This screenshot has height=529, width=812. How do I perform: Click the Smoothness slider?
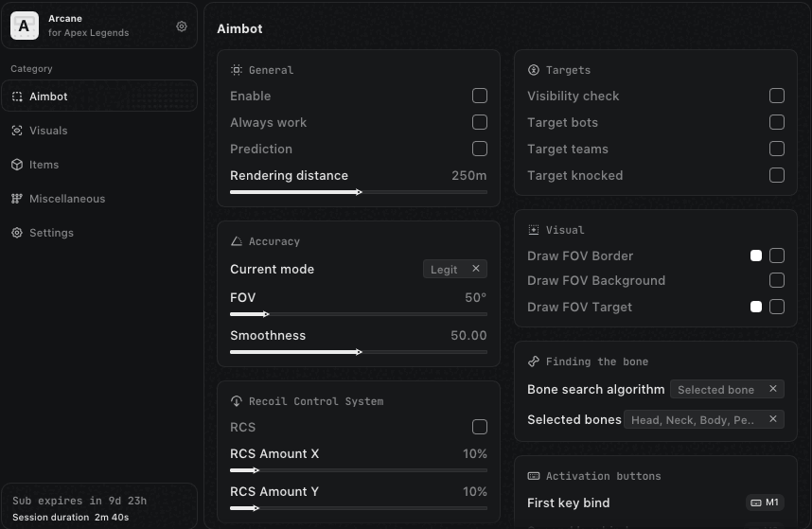pos(359,352)
